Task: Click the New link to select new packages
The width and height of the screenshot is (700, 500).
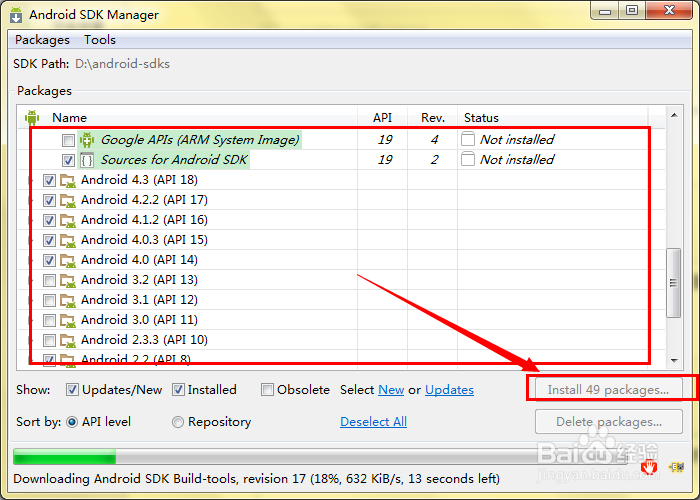Action: coord(391,390)
